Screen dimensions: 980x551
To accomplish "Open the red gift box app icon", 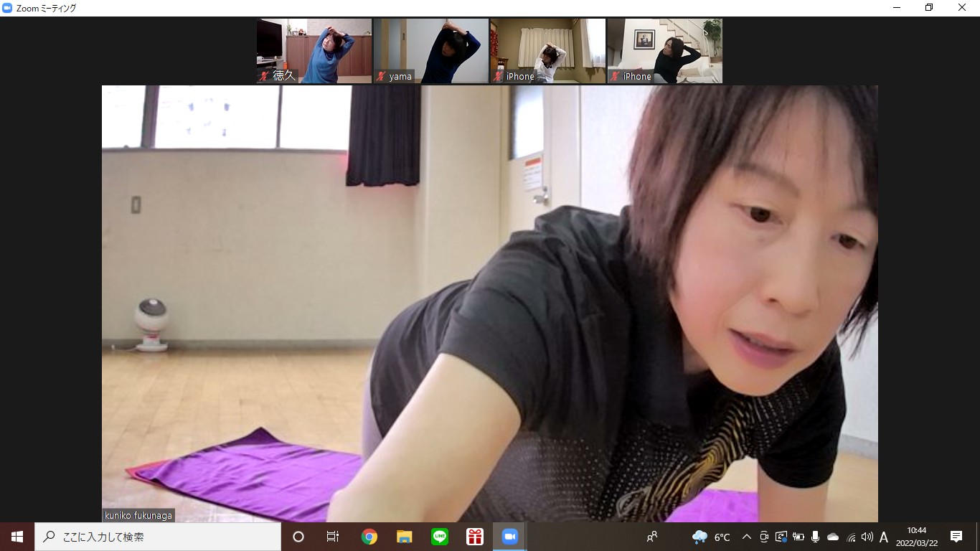I will click(475, 537).
